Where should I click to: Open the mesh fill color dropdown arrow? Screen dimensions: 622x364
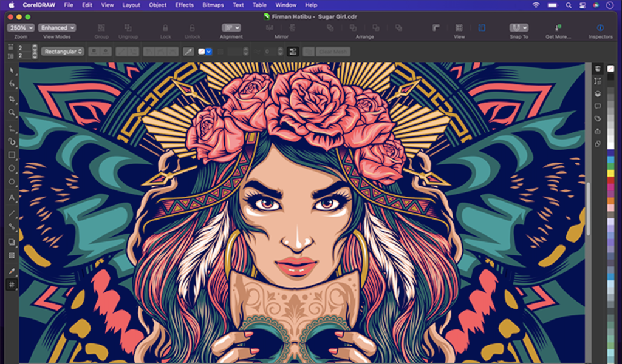(x=209, y=52)
